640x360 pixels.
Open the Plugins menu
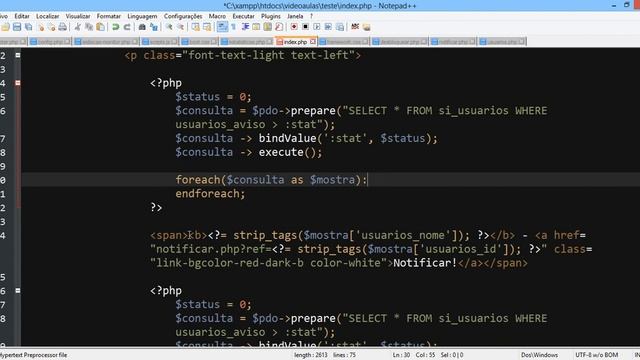pyautogui.click(x=271, y=16)
